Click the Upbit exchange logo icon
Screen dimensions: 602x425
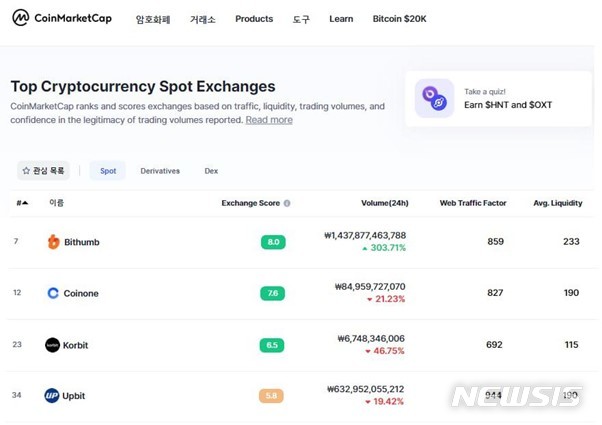point(52,396)
